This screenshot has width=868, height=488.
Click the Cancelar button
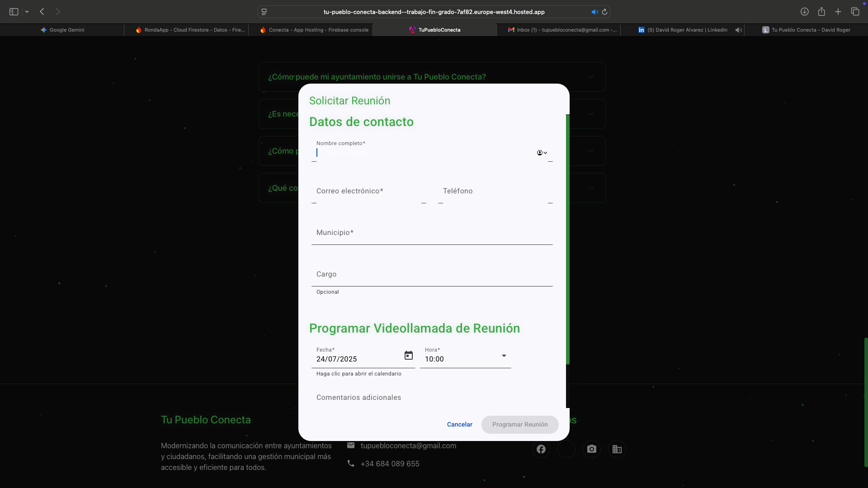[459, 424]
